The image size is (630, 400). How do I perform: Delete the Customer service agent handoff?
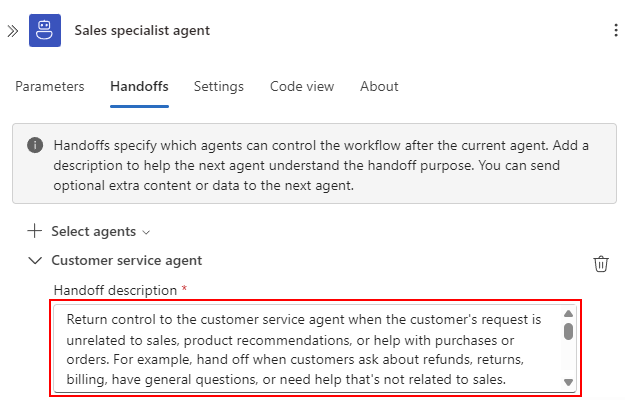click(x=601, y=264)
